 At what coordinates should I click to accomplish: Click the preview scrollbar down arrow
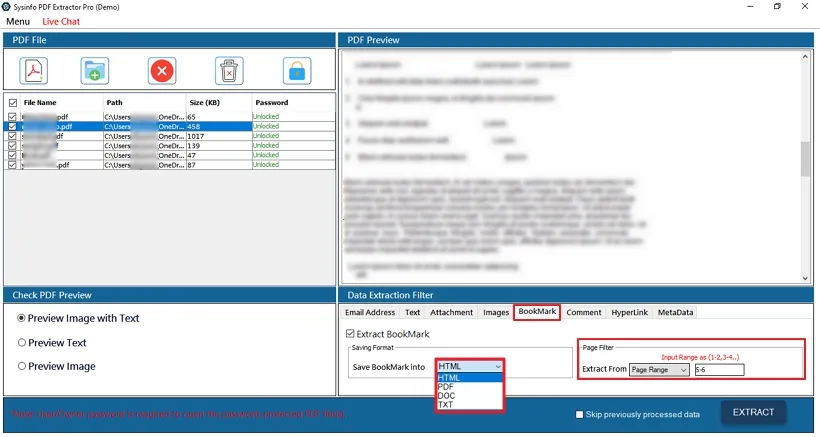click(805, 279)
